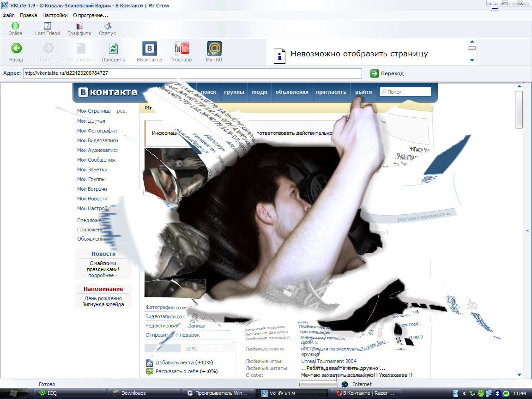532x399 pixels.
Task: Click the Статус toolbar icon
Action: tap(107, 26)
